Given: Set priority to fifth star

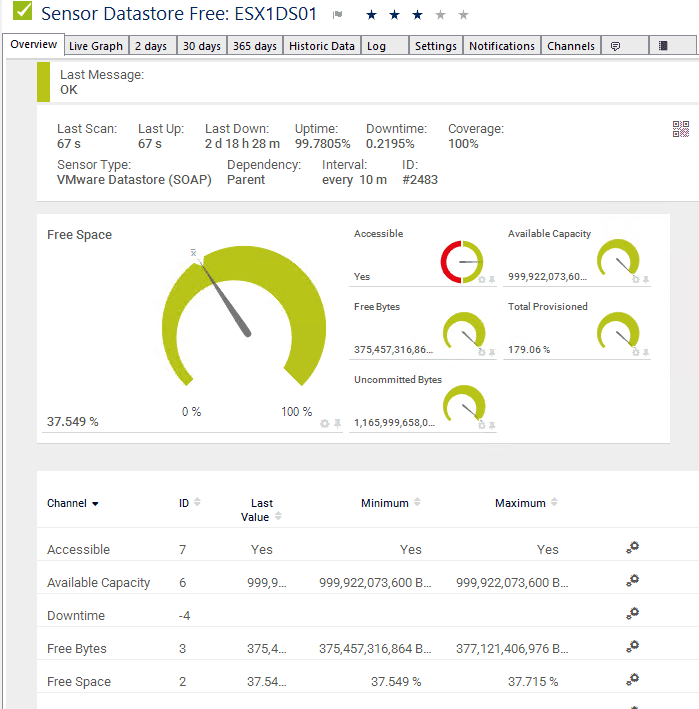Looking at the screenshot, I should click(463, 15).
